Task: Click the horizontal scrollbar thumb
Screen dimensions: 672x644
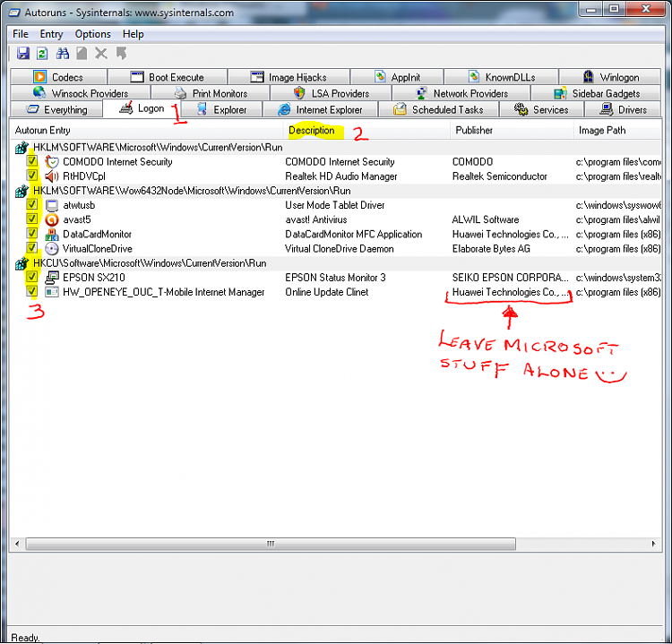Action: click(x=271, y=544)
